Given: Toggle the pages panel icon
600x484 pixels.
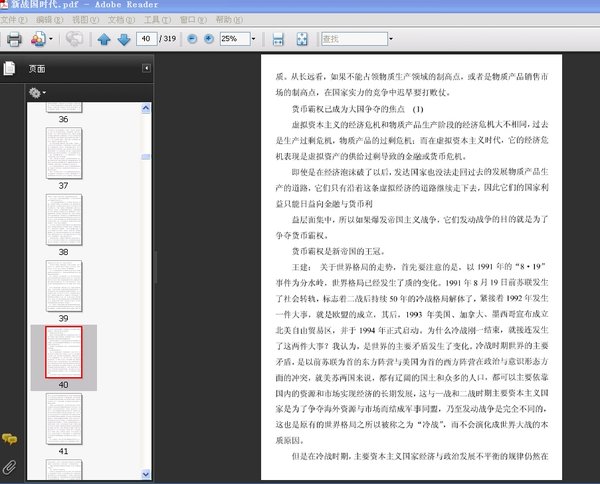Looking at the screenshot, I should (x=9, y=68).
